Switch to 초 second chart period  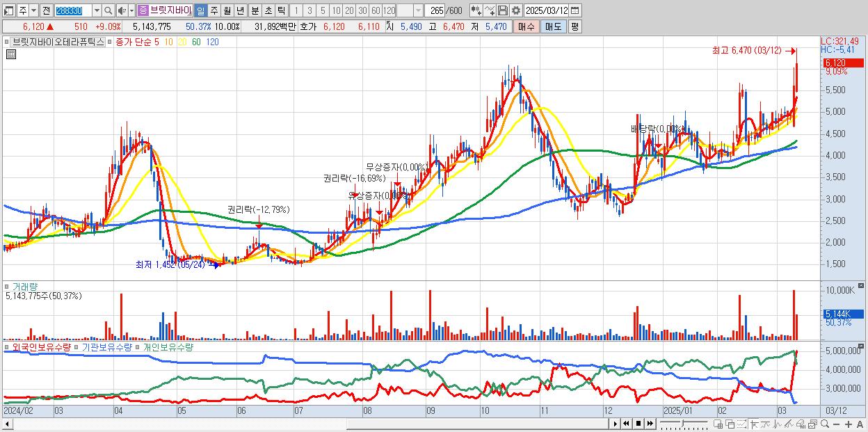tap(268, 11)
